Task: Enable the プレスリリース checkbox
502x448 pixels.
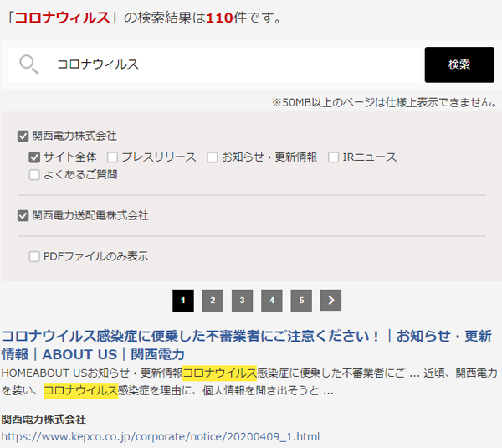Action: pyautogui.click(x=112, y=157)
